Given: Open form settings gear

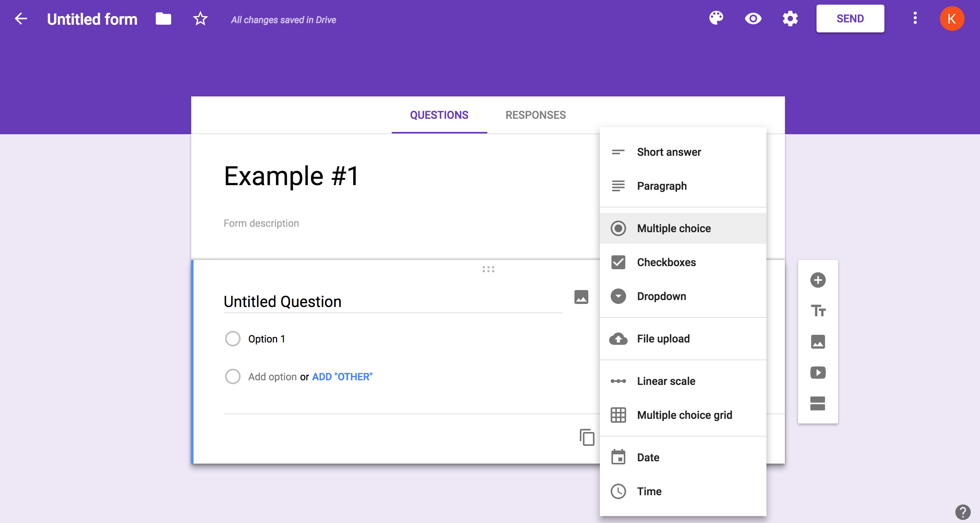Looking at the screenshot, I should coord(790,19).
